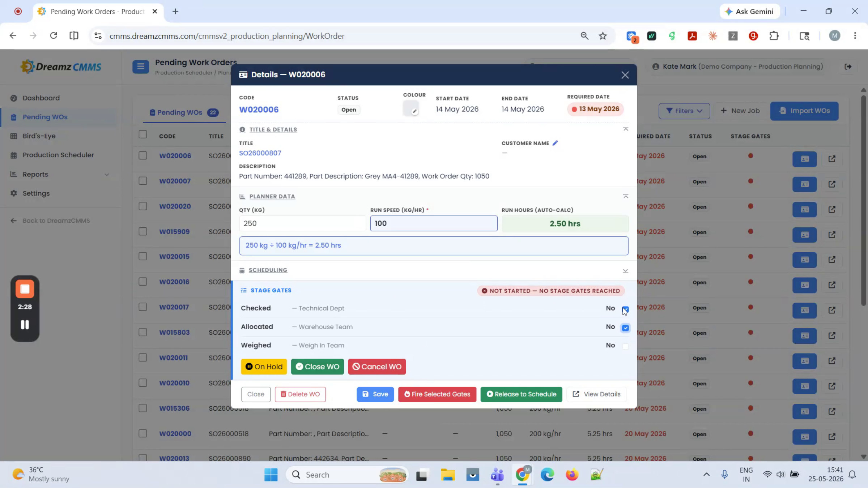Collapse the Planner Data section

pos(625,196)
